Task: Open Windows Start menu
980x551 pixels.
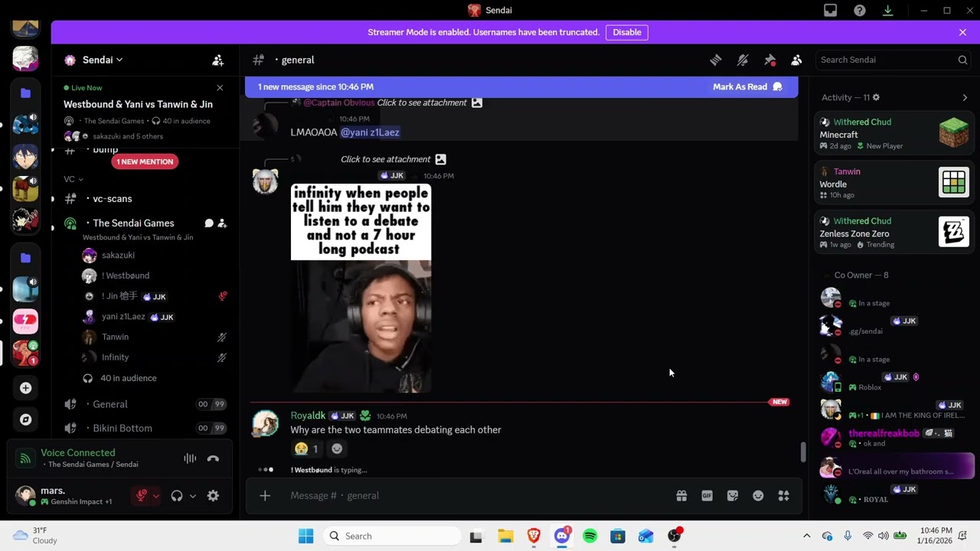Action: (x=305, y=536)
